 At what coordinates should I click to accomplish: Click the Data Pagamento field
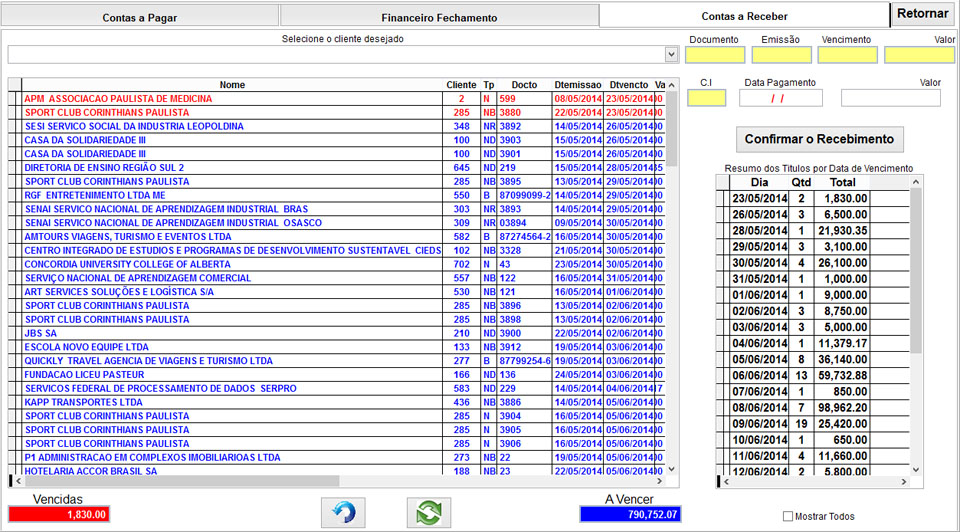(781, 98)
